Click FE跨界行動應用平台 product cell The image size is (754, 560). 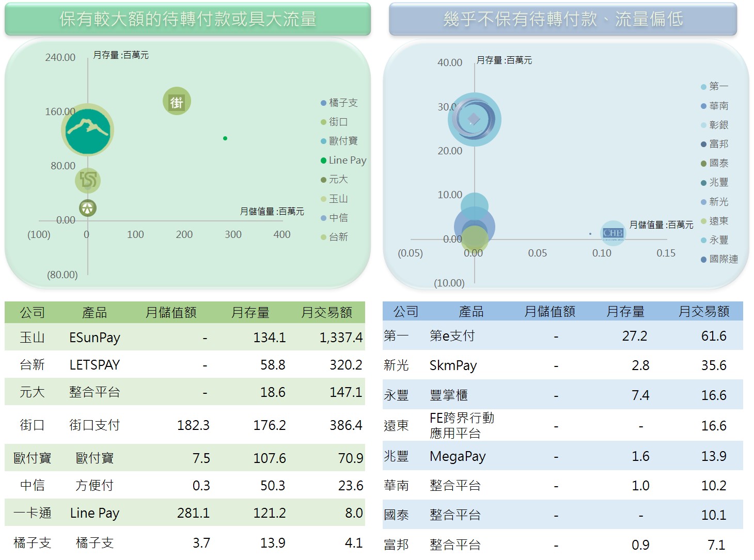click(462, 425)
